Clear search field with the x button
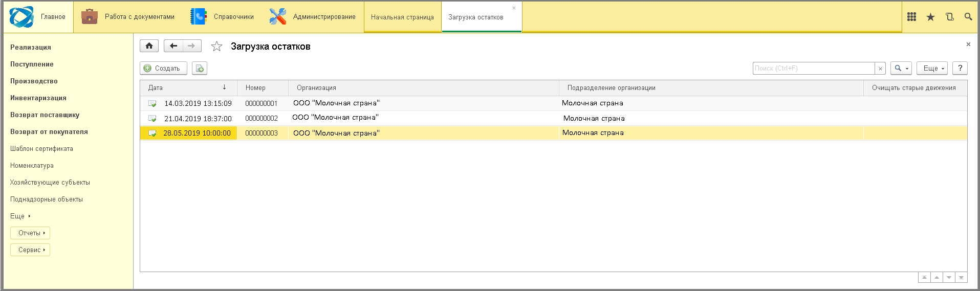Screen dimensions: 980x291 (880, 69)
